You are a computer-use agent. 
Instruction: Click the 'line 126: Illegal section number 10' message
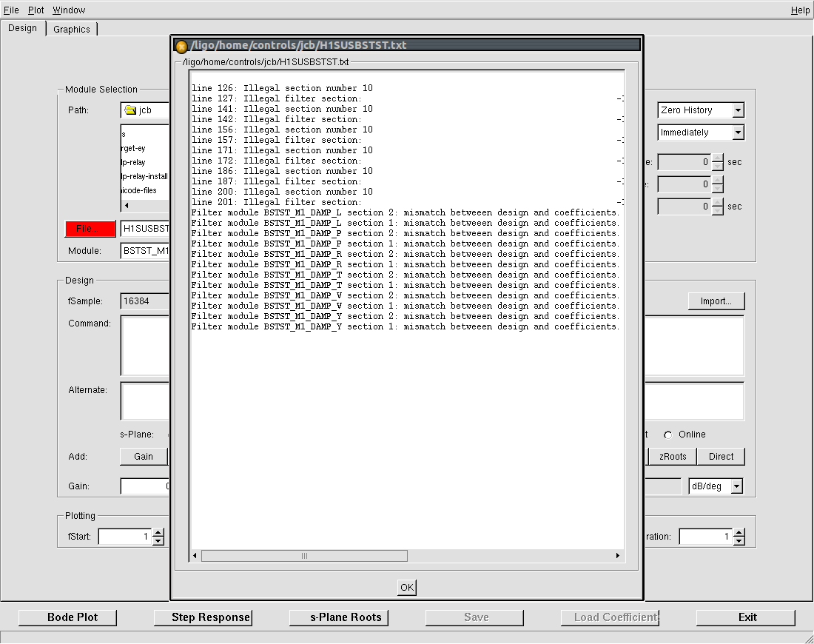(282, 88)
